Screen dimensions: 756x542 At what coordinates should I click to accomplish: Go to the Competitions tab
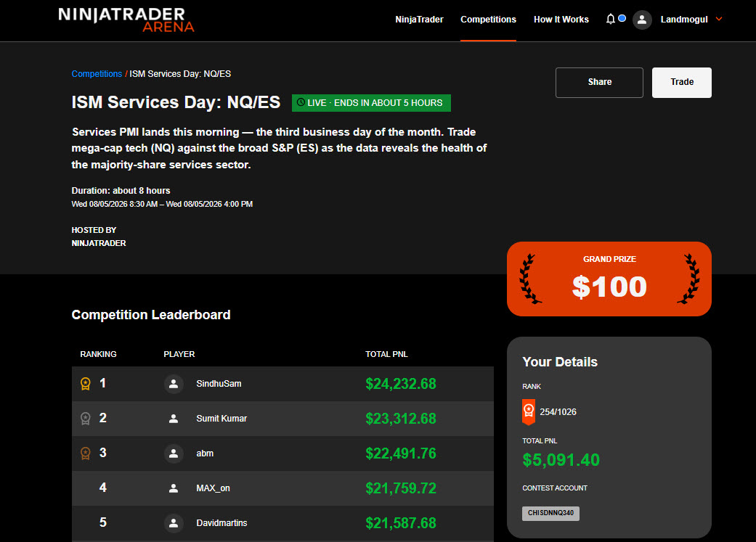(x=488, y=20)
